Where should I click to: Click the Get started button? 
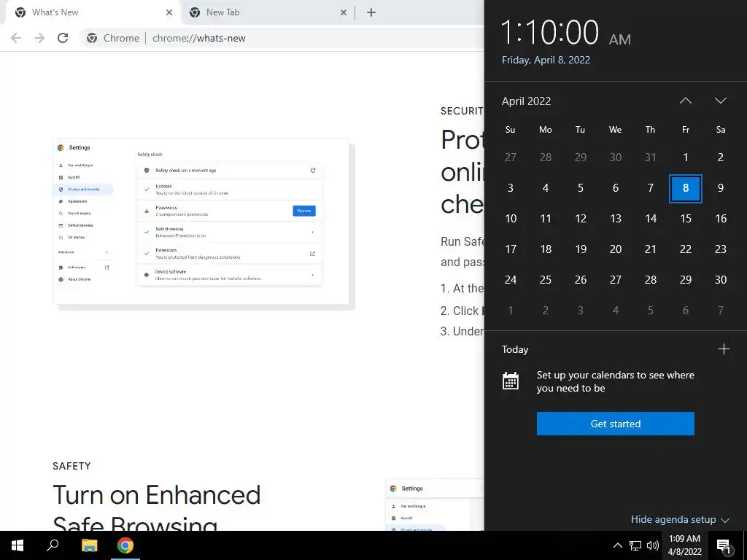coord(615,424)
